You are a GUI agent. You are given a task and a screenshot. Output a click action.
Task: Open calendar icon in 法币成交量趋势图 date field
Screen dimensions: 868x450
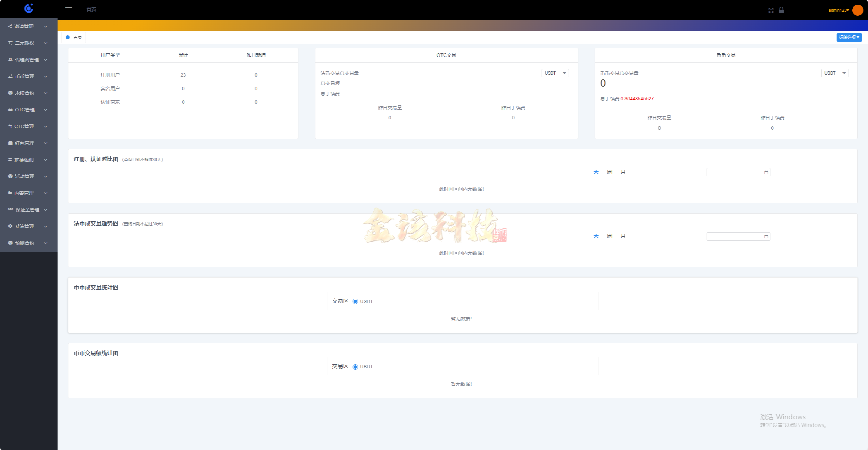(766, 237)
